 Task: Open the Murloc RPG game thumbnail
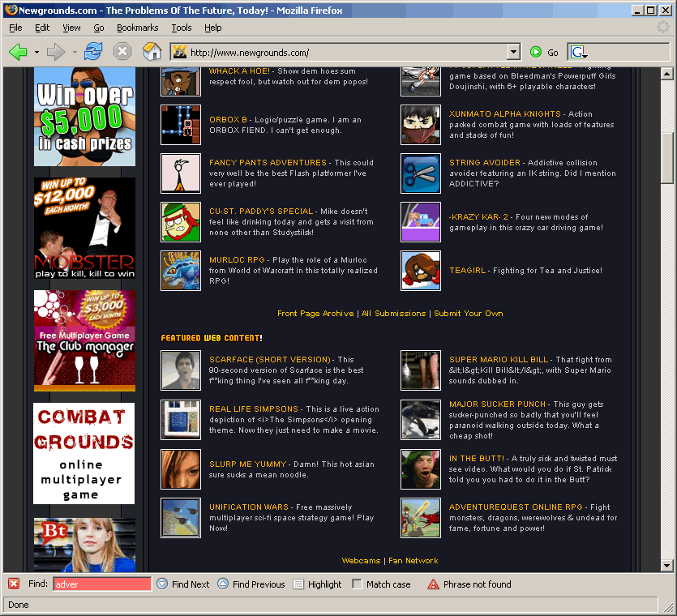(181, 271)
